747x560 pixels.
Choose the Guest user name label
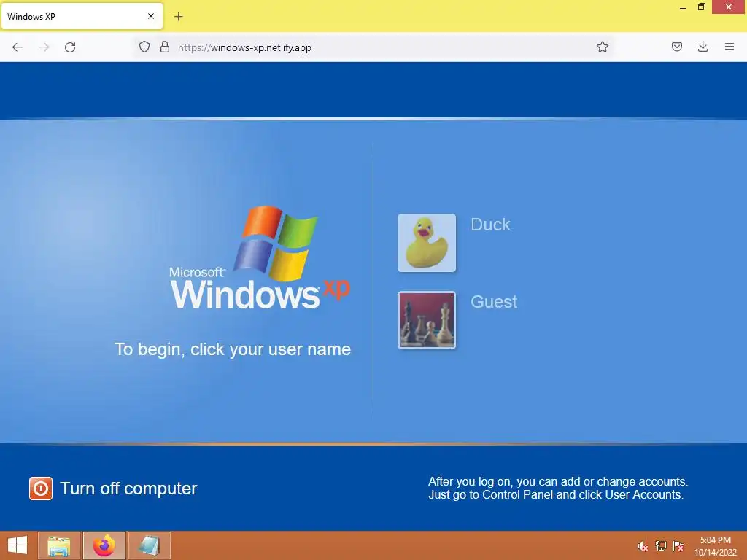[494, 301]
